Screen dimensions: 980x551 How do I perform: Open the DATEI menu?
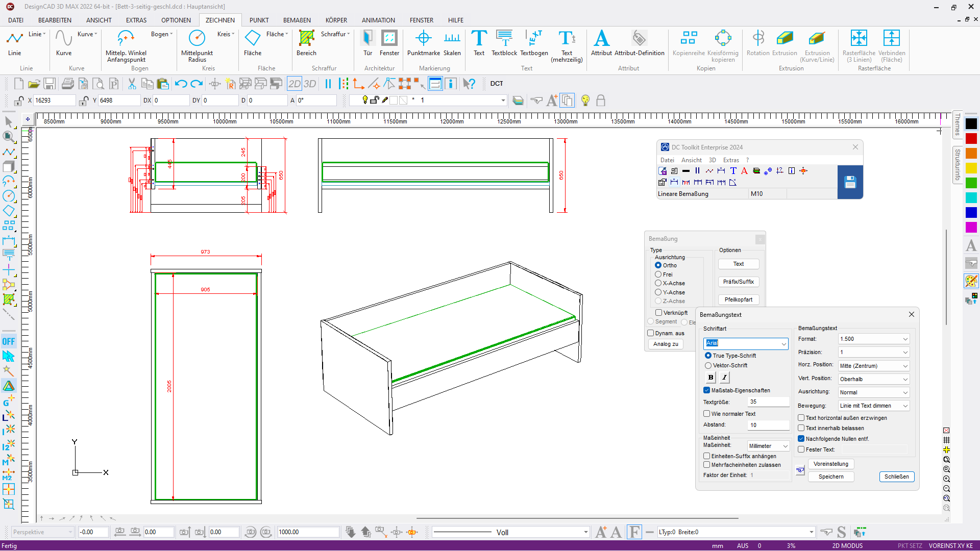point(16,20)
